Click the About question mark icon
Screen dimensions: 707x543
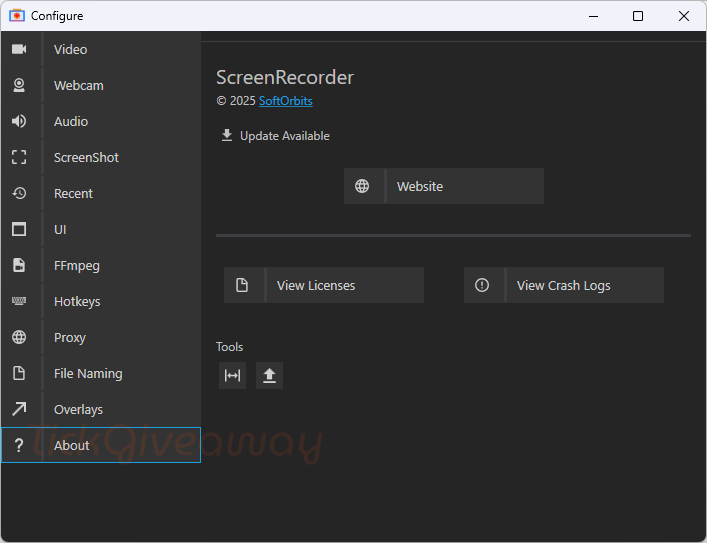(19, 445)
